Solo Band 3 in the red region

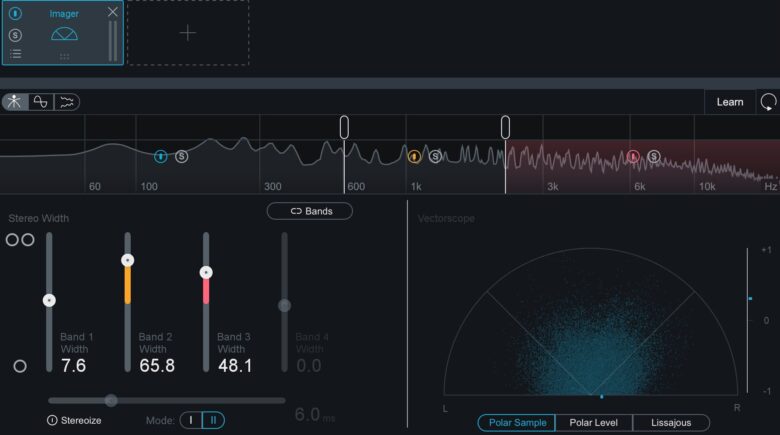[x=653, y=156]
